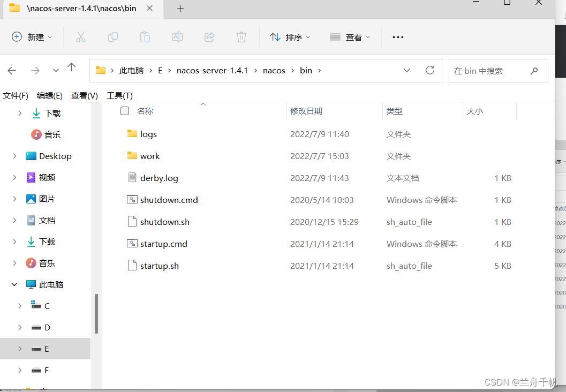
Task: Open the 查看 view options in toolbar
Action: click(350, 37)
